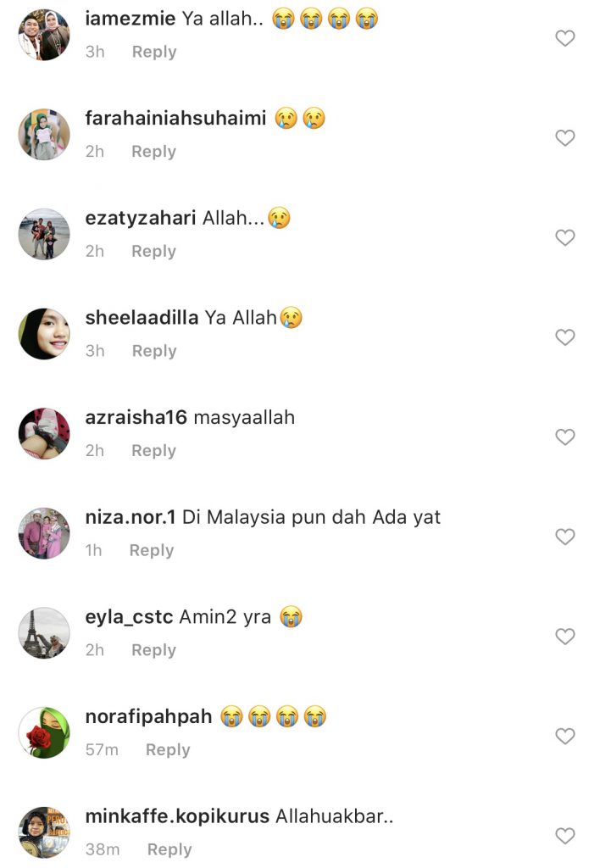Heart the azraisha16 masyaallah comment
Viewport: 611px width, 868px height.
click(565, 437)
